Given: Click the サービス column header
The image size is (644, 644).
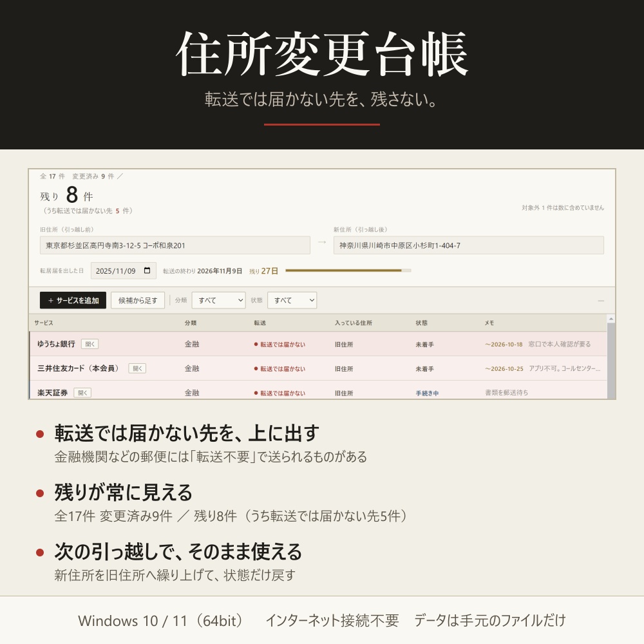Looking at the screenshot, I should click(44, 323).
